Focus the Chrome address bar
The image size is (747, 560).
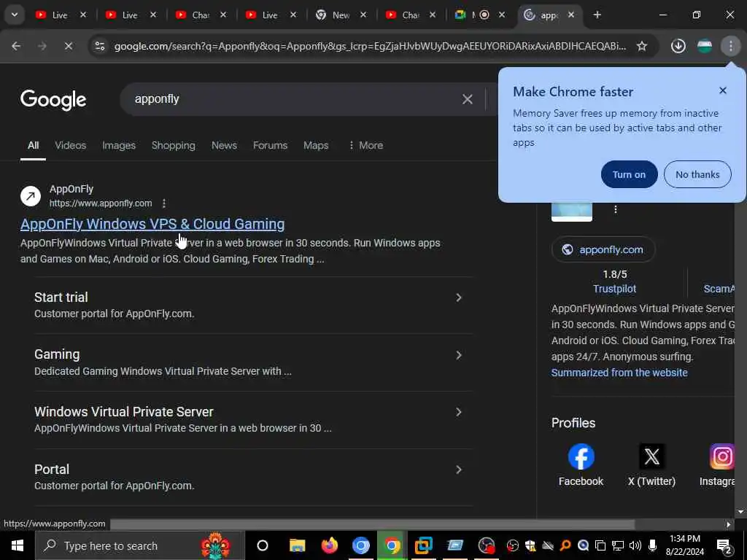[x=370, y=46]
